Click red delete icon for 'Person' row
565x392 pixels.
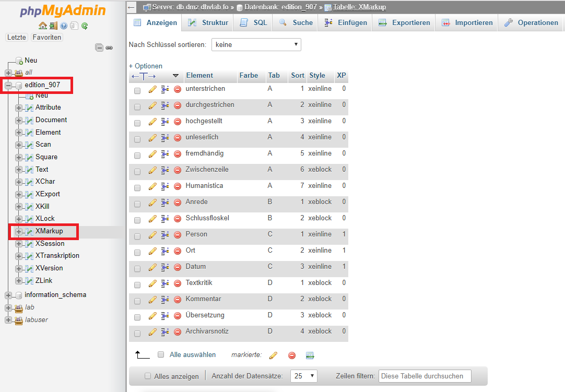178,235
